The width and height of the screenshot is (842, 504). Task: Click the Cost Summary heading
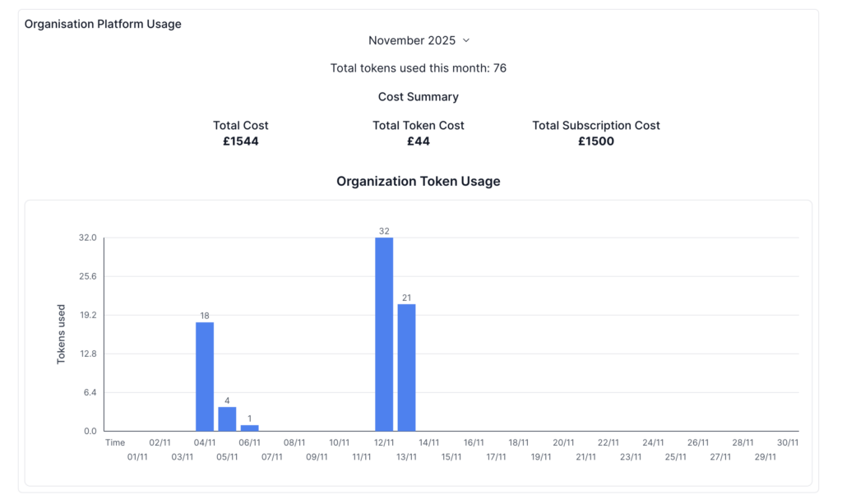coord(418,96)
